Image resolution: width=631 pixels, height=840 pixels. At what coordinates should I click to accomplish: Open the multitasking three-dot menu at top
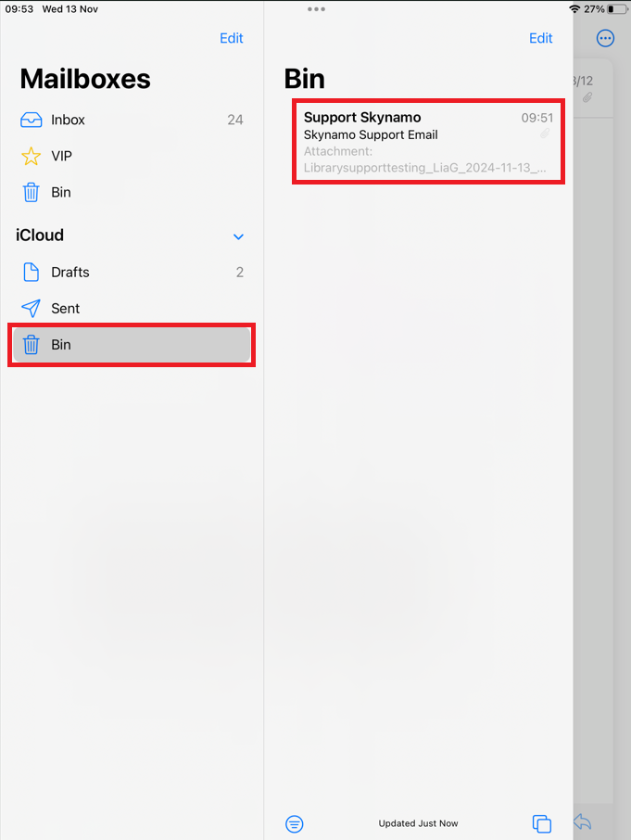[316, 9]
